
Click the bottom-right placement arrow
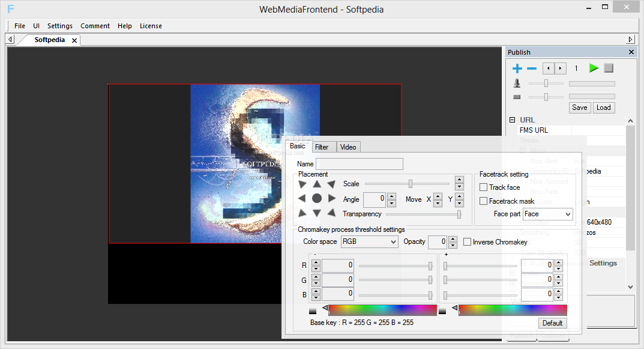click(x=331, y=213)
